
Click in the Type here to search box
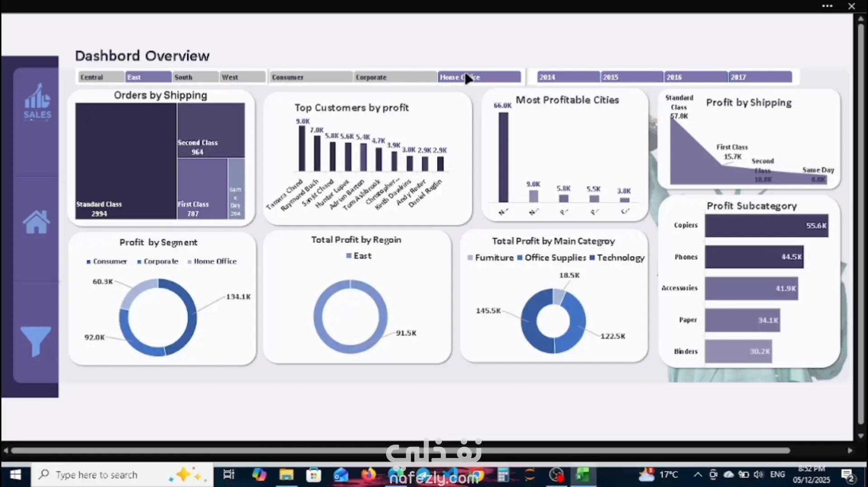pyautogui.click(x=122, y=475)
